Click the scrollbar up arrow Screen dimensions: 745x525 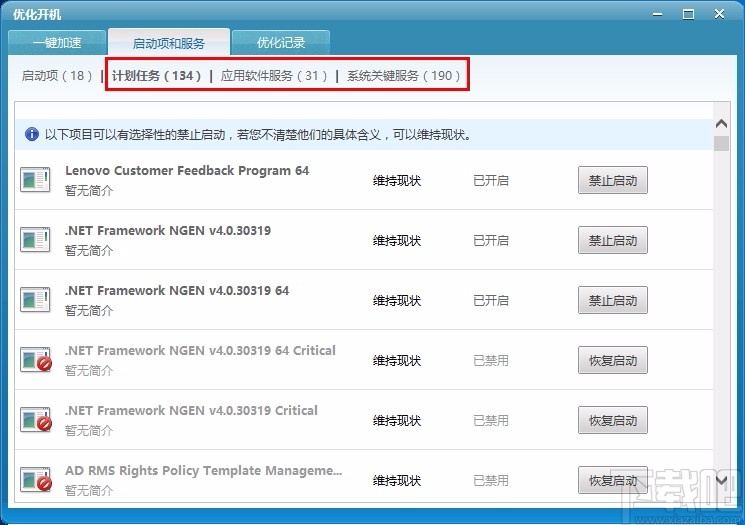point(721,124)
